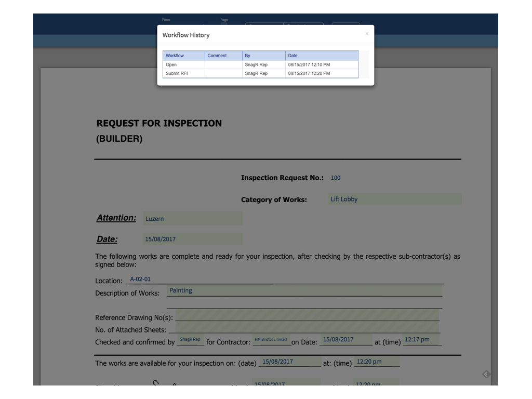Click the Reference Drawing No(s) field
532x399 pixels.
[308, 315]
